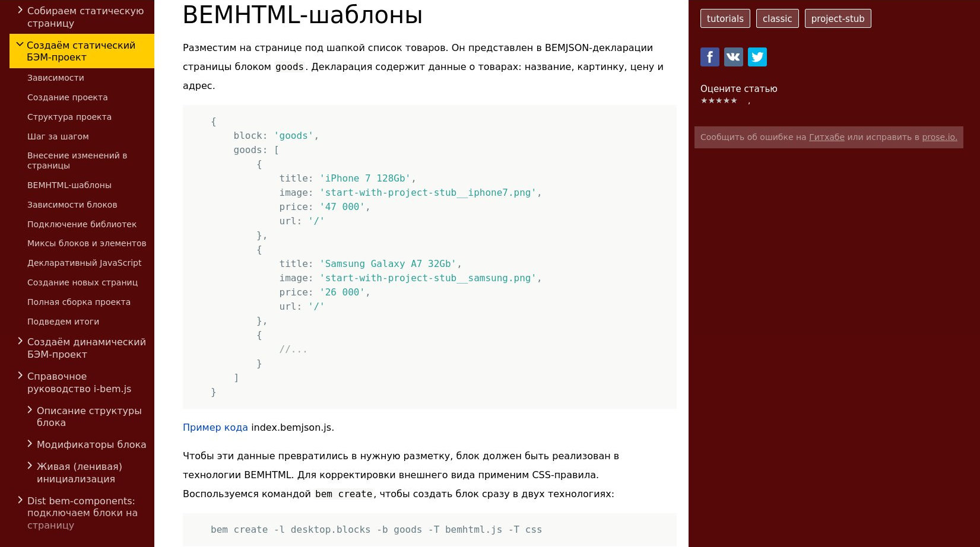The width and height of the screenshot is (980, 547).
Task: Go to Зависимости блоков section
Action: click(72, 205)
